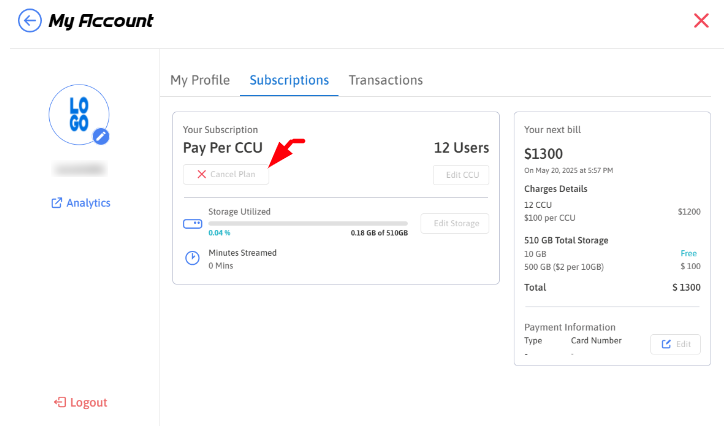Go back using the left arrow icon
The height and width of the screenshot is (426, 724).
point(30,21)
